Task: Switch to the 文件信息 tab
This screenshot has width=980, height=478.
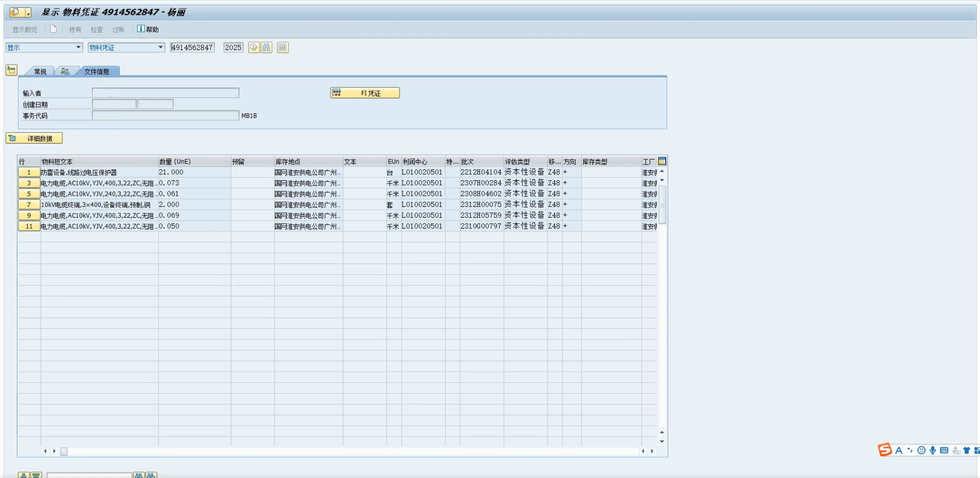Action: point(97,72)
